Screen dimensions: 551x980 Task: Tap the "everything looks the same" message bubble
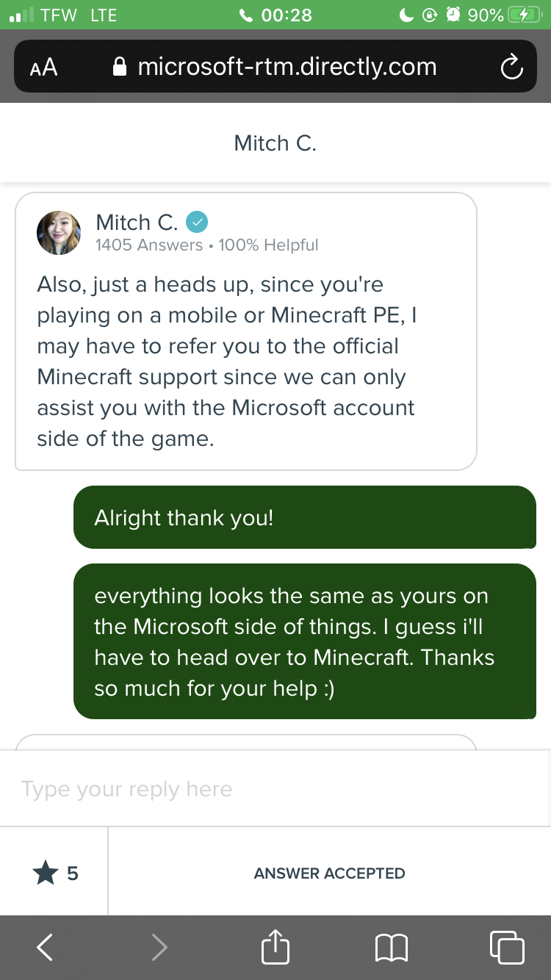304,641
